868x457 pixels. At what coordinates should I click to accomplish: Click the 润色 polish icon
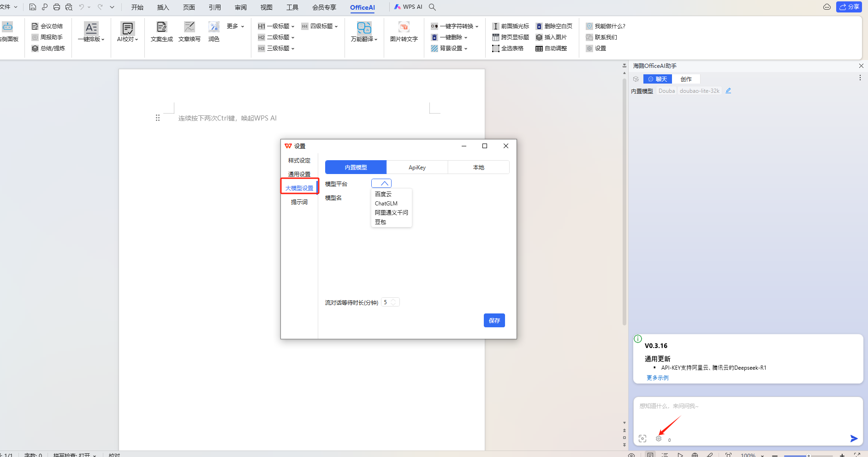[214, 27]
